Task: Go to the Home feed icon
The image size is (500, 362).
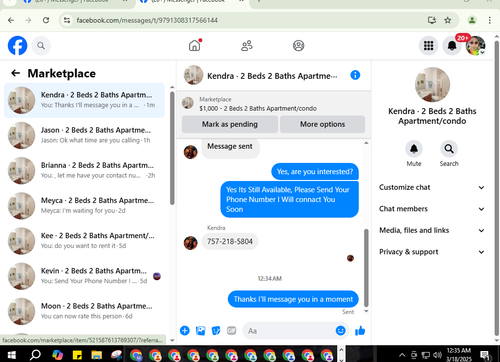Action: tap(195, 45)
